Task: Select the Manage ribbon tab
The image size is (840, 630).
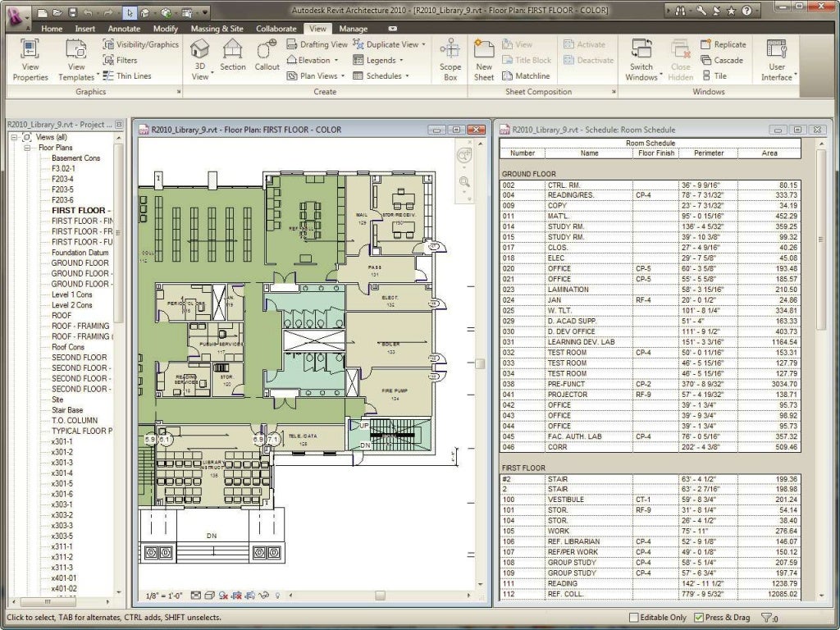Action: point(354,29)
